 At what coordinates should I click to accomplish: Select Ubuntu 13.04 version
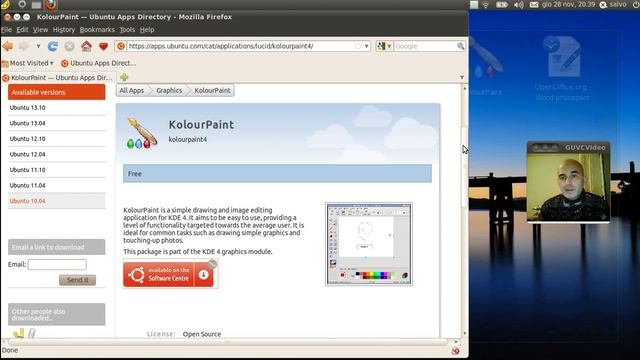[x=56, y=123]
